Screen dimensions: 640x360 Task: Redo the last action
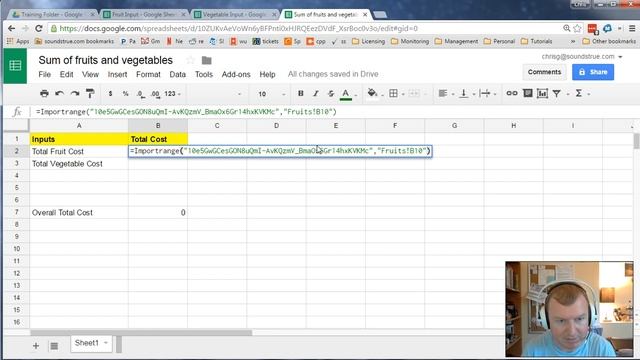click(x=75, y=93)
